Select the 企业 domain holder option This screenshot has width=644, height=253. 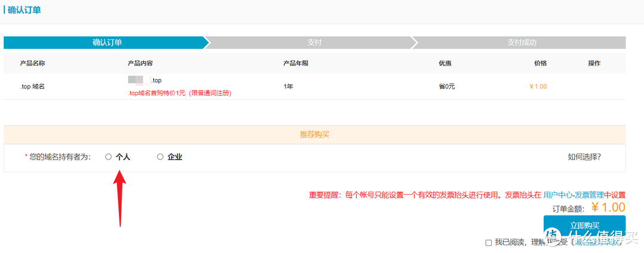(x=160, y=157)
